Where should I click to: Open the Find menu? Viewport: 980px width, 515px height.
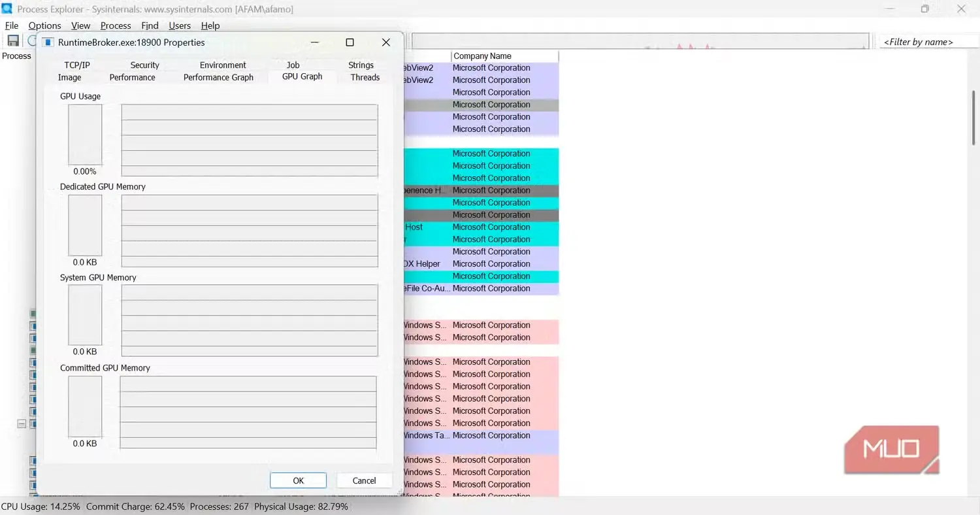tap(150, 25)
